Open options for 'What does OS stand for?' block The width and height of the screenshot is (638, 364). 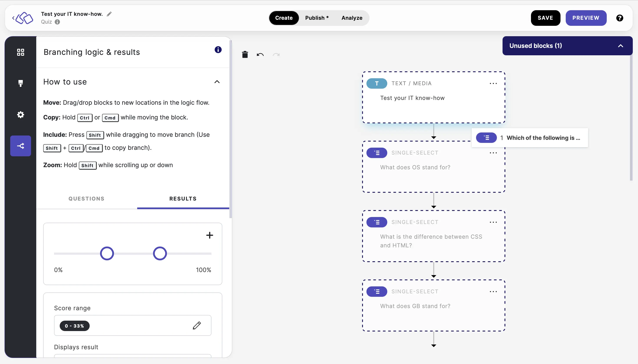click(x=493, y=153)
